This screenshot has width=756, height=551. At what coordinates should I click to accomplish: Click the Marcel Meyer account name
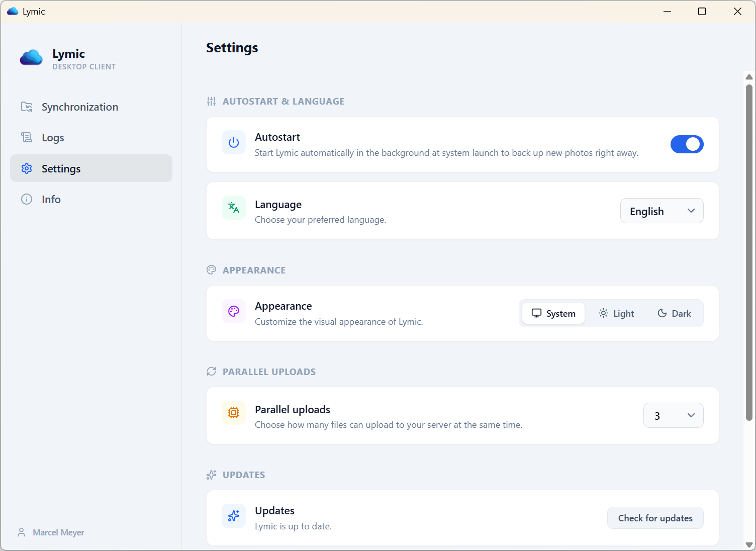coord(58,532)
